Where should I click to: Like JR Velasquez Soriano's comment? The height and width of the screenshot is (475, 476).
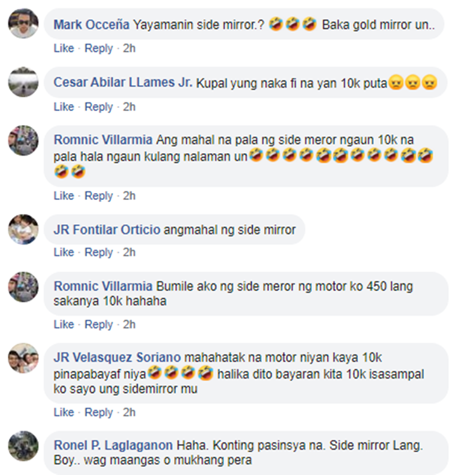tap(63, 412)
